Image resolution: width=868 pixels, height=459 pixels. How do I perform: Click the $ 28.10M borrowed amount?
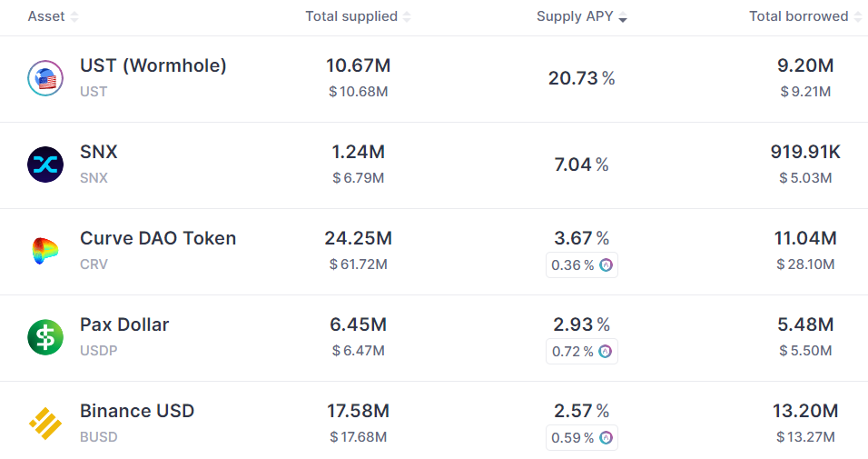(805, 264)
